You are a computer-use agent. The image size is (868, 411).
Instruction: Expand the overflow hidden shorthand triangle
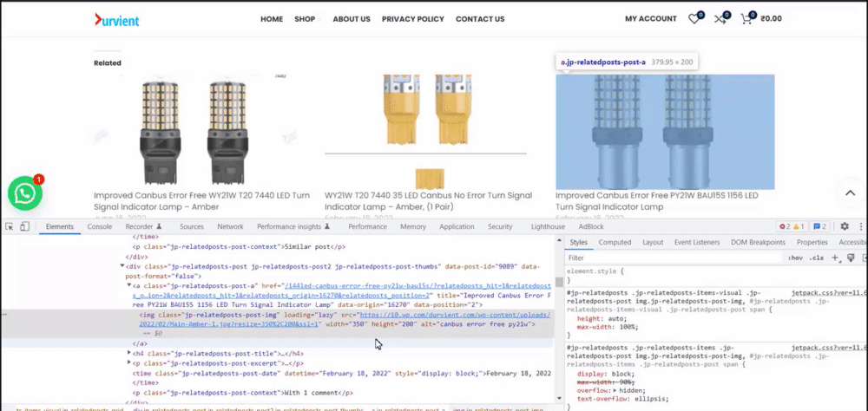[x=616, y=390]
